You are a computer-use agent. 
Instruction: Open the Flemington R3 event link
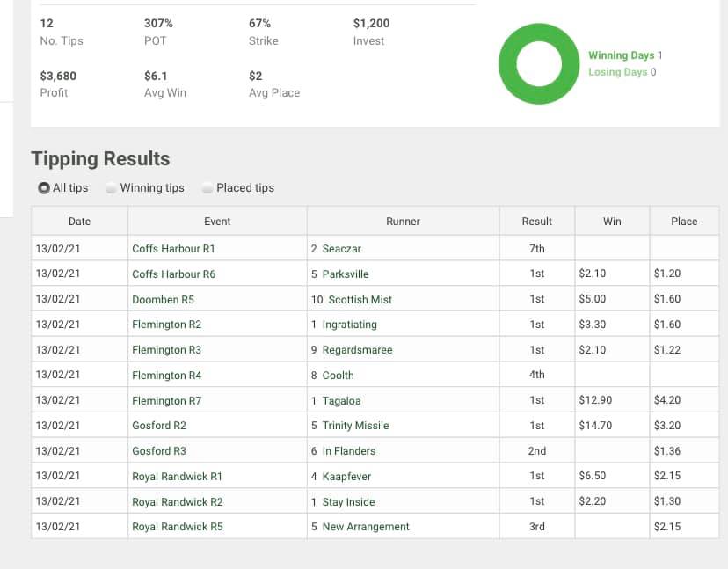[x=167, y=350]
